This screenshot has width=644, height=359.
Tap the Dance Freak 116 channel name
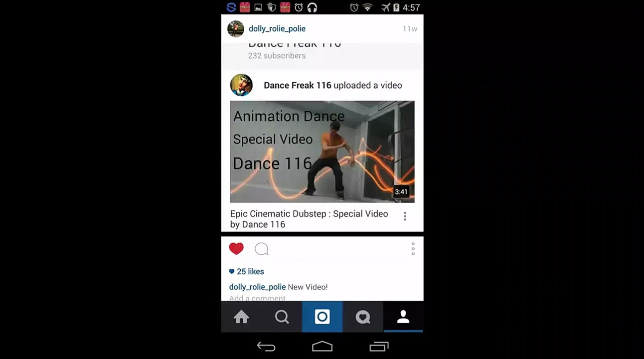[298, 85]
